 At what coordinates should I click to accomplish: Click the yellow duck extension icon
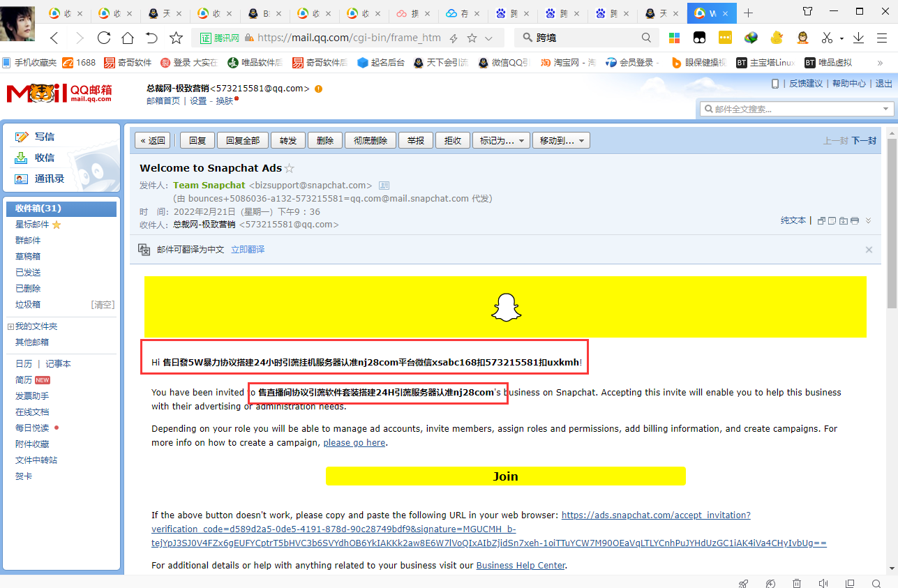pyautogui.click(x=777, y=38)
